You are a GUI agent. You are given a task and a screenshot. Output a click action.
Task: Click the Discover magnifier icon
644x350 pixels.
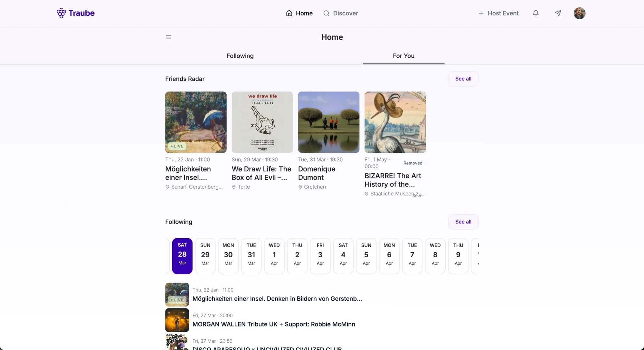pyautogui.click(x=326, y=13)
